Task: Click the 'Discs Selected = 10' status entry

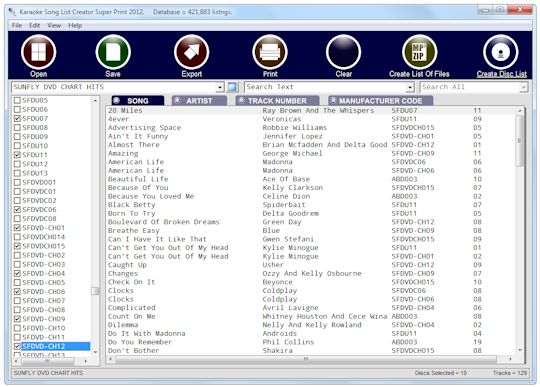Action: (x=440, y=373)
